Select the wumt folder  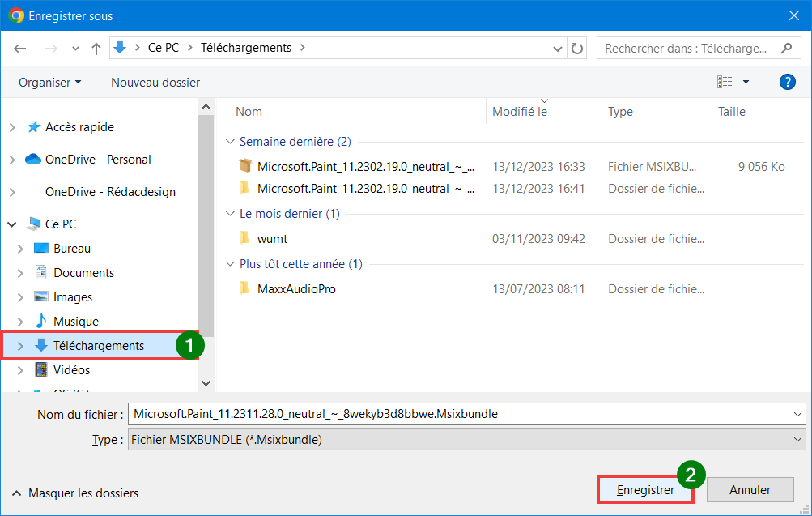pos(272,239)
